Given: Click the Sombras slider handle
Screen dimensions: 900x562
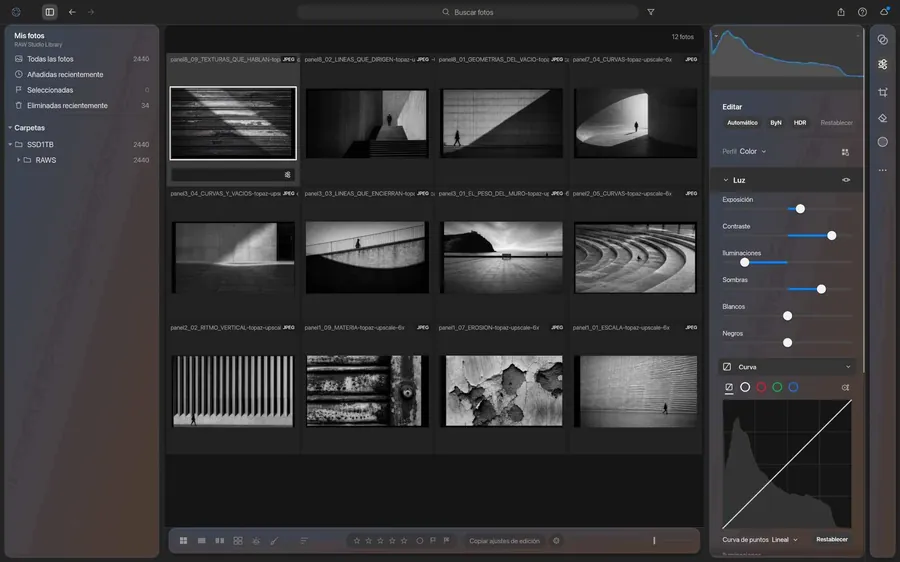Looking at the screenshot, I should [x=821, y=289].
